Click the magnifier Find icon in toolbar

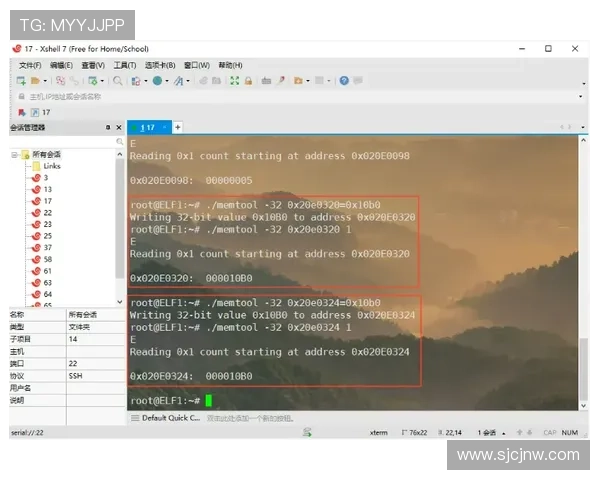(118, 81)
